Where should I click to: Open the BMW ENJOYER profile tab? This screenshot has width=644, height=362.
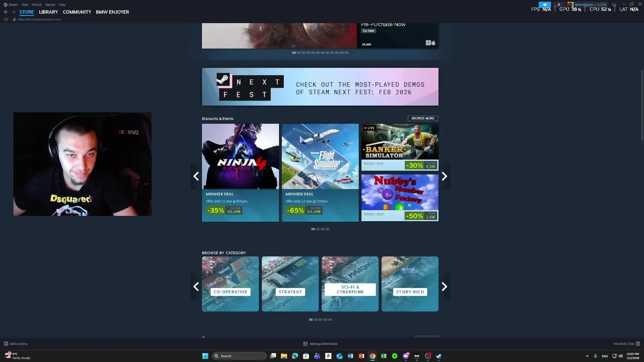tap(112, 12)
